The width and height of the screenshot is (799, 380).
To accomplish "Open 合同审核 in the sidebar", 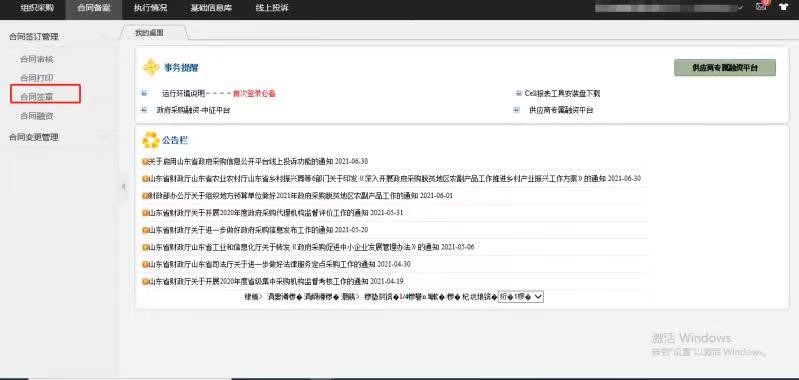I will [x=37, y=59].
